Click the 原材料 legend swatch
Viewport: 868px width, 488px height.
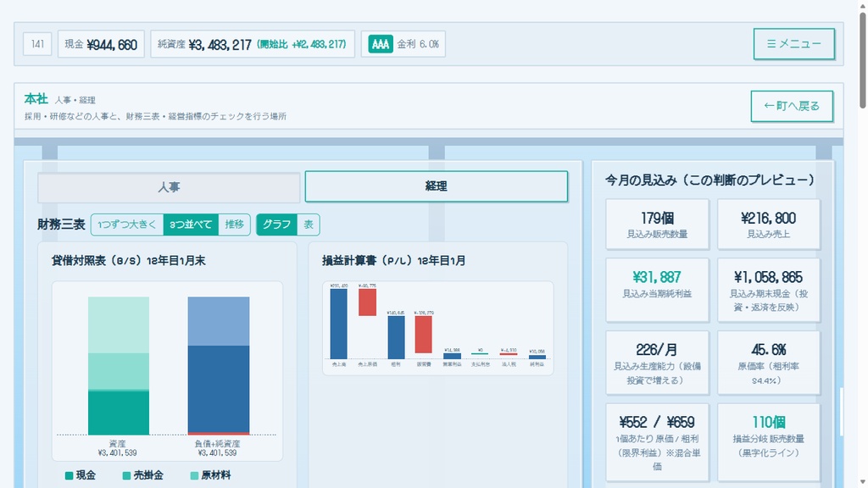point(194,475)
